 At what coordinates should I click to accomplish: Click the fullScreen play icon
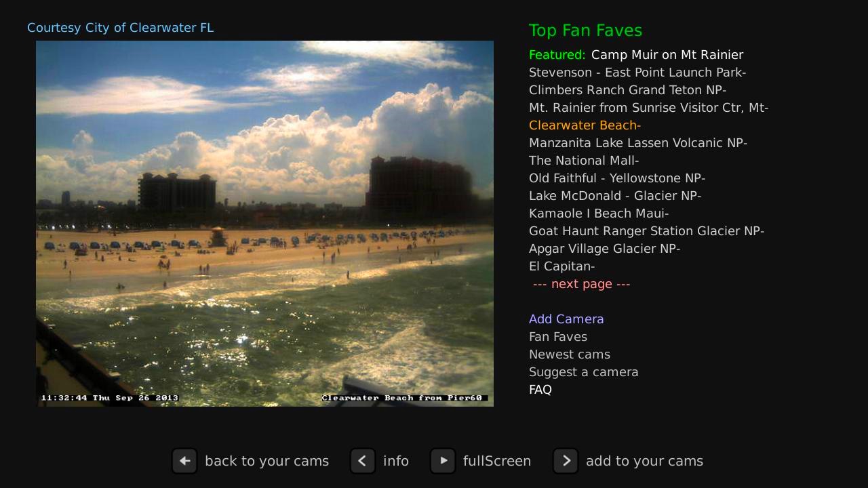pos(443,461)
